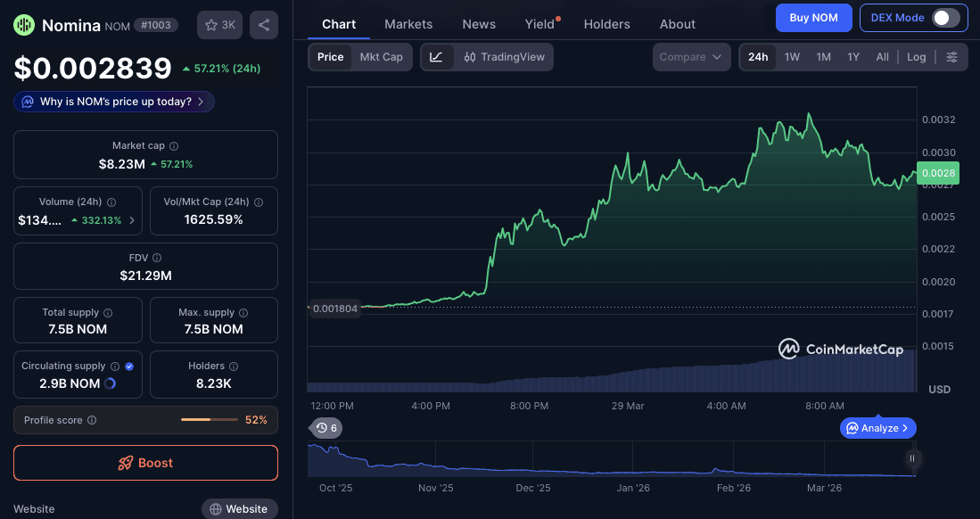Switch to the Markets tab
980x519 pixels.
tap(408, 24)
